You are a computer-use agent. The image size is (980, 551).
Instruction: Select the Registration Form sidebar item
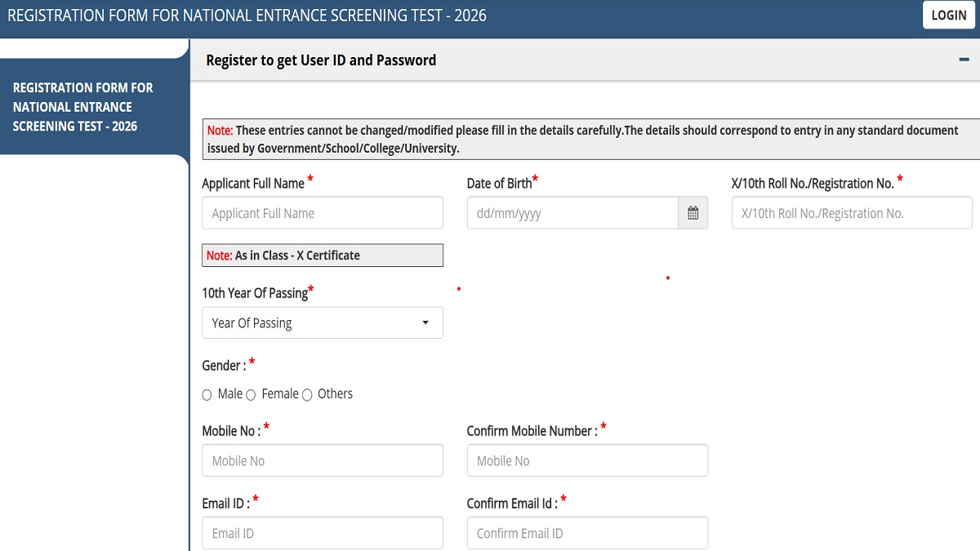tap(83, 107)
